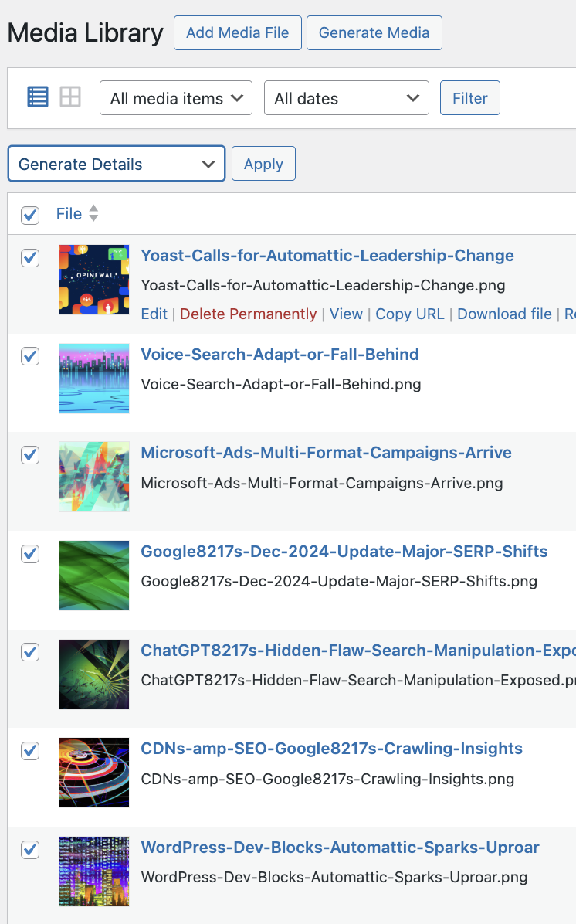This screenshot has width=576, height=924.
Task: Open Yoast-Calls-for-Automattic-Leadership-Change title link
Action: click(327, 256)
